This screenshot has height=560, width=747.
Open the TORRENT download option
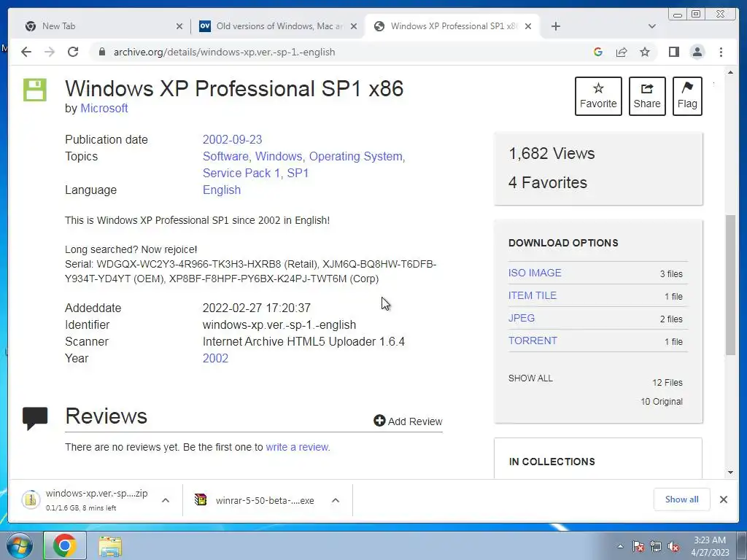point(533,341)
